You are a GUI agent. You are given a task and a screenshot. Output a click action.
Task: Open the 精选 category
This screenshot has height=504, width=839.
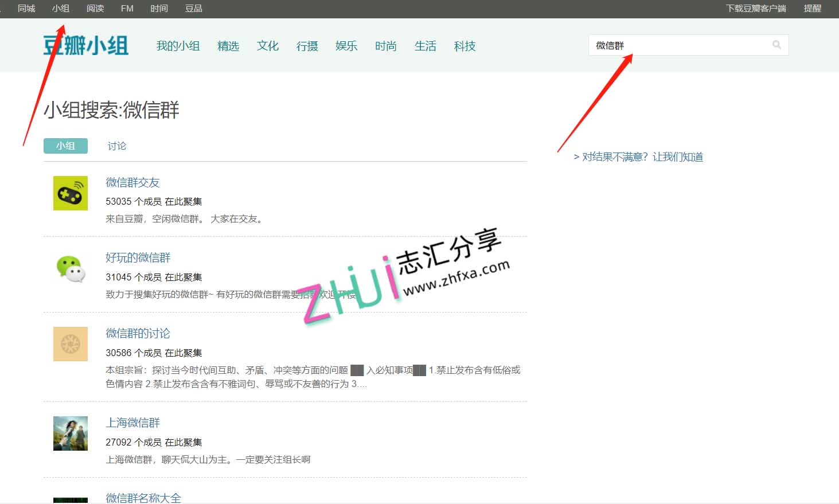tap(228, 46)
